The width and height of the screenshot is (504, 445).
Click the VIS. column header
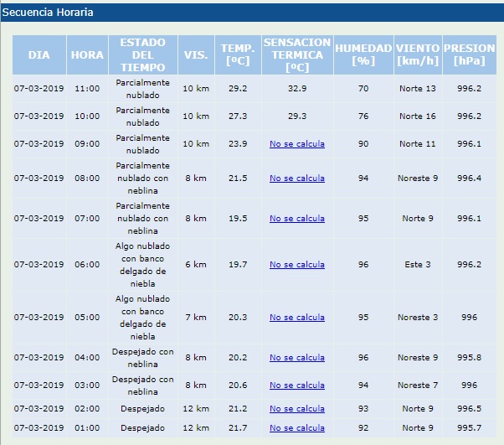point(196,55)
